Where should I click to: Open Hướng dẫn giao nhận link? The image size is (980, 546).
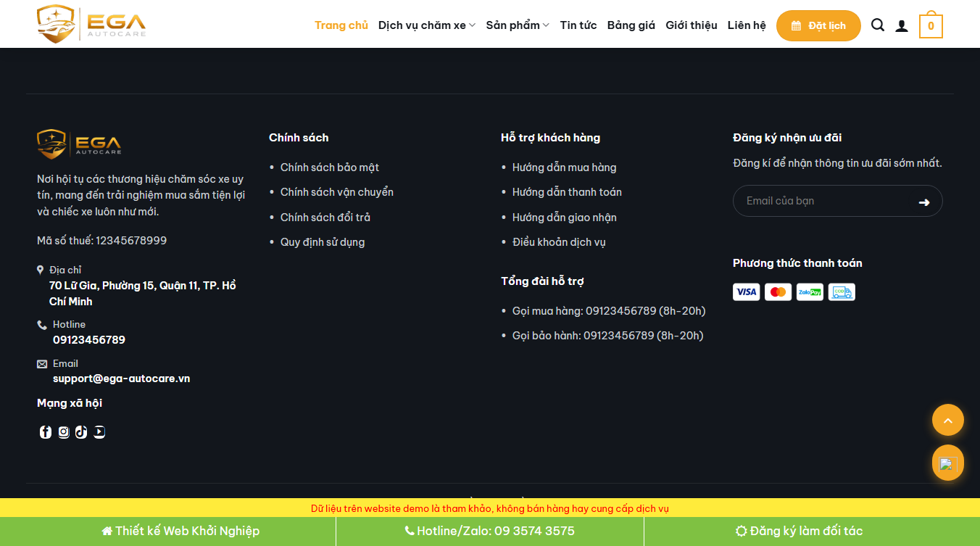tap(565, 218)
